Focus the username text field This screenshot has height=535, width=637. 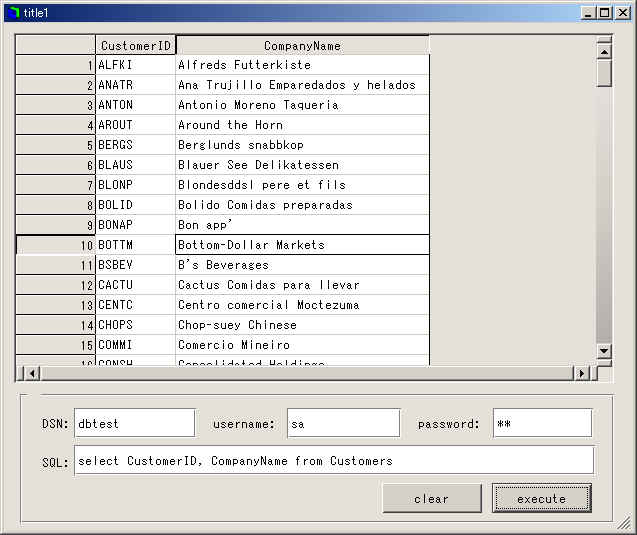343,423
